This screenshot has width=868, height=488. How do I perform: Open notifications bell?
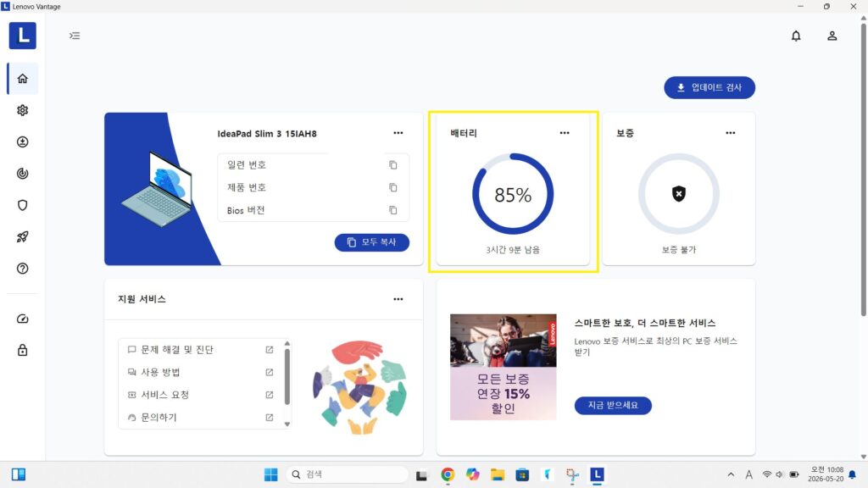pyautogui.click(x=796, y=36)
